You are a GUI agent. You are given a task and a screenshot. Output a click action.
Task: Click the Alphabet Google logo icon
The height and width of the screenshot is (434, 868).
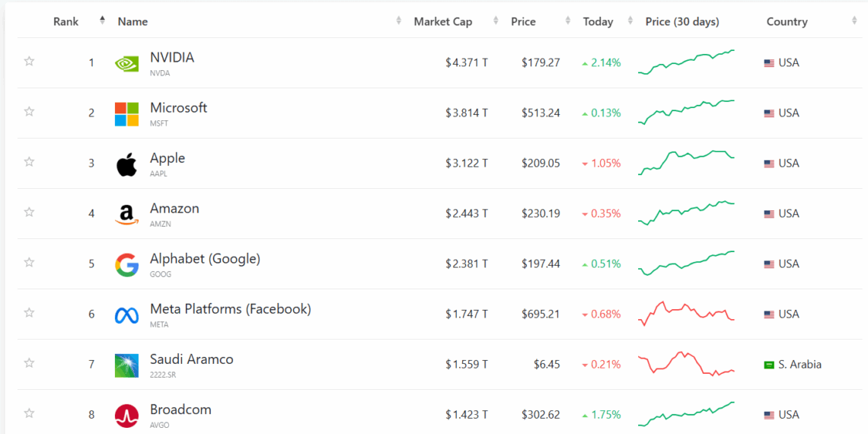coord(126,264)
